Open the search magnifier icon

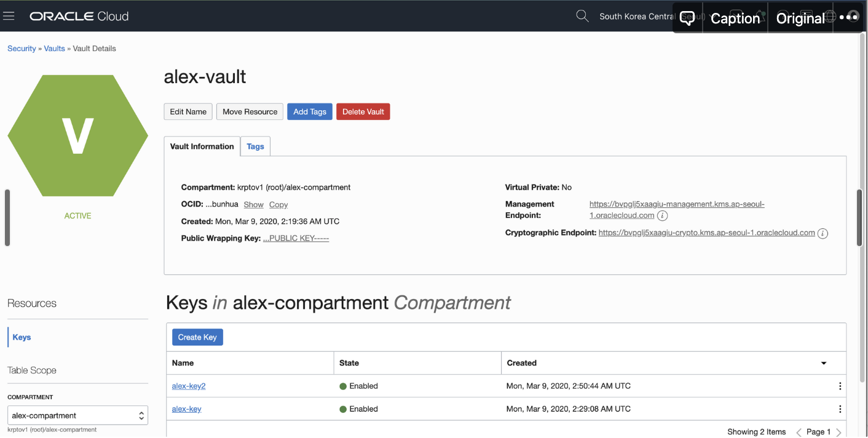click(582, 16)
